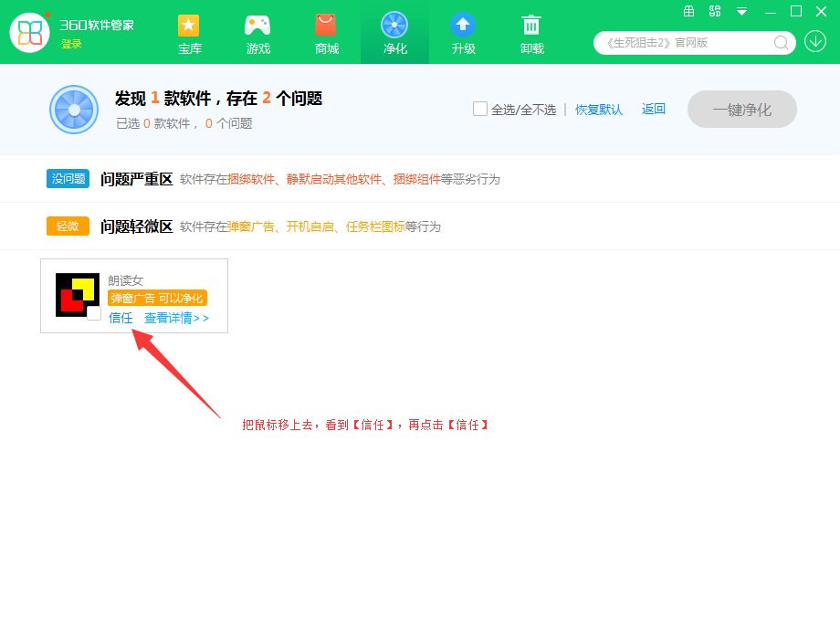
Task: Open the 升级 upgrade tab
Action: pyautogui.click(x=464, y=35)
